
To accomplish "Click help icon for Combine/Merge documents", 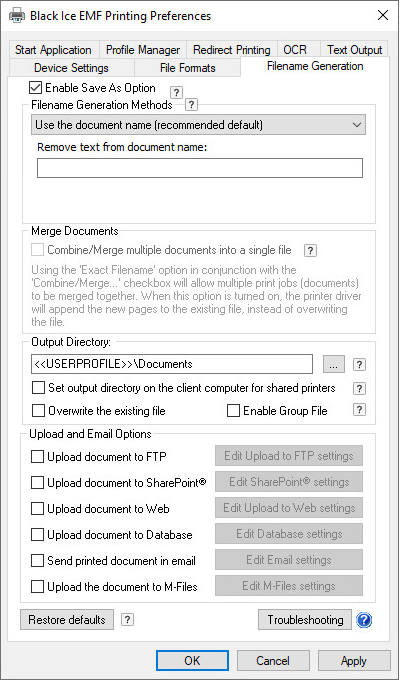I will pos(310,250).
